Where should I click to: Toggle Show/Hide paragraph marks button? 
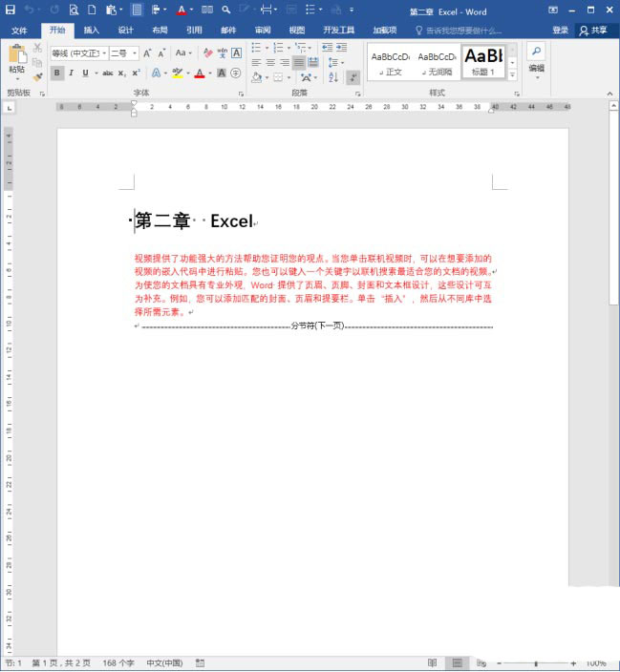[x=353, y=77]
